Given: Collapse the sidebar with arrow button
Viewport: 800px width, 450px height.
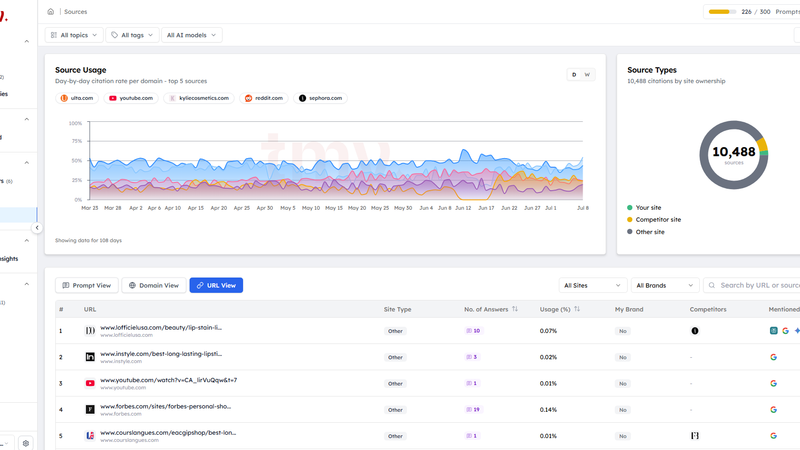Looking at the screenshot, I should point(37,228).
